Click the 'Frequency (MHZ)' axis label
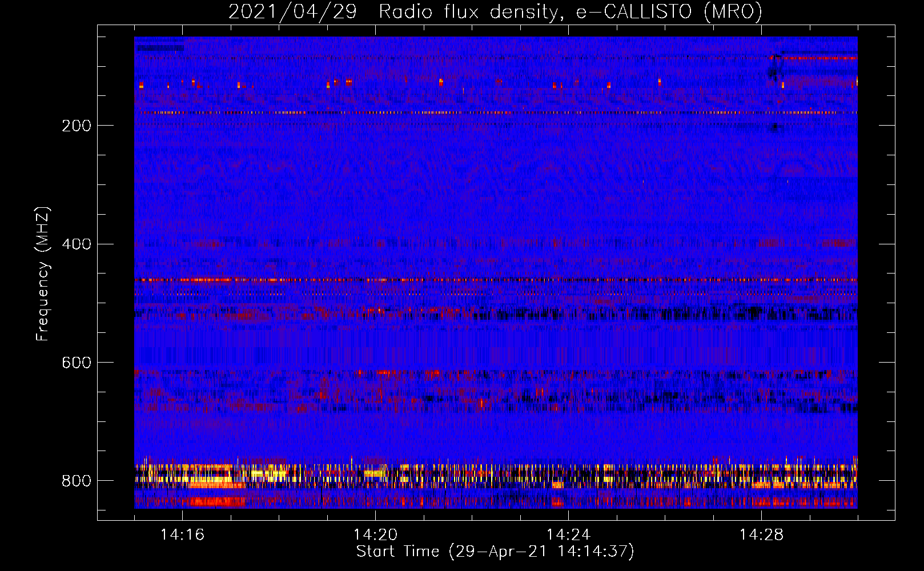The height and width of the screenshot is (571, 924). click(x=43, y=274)
